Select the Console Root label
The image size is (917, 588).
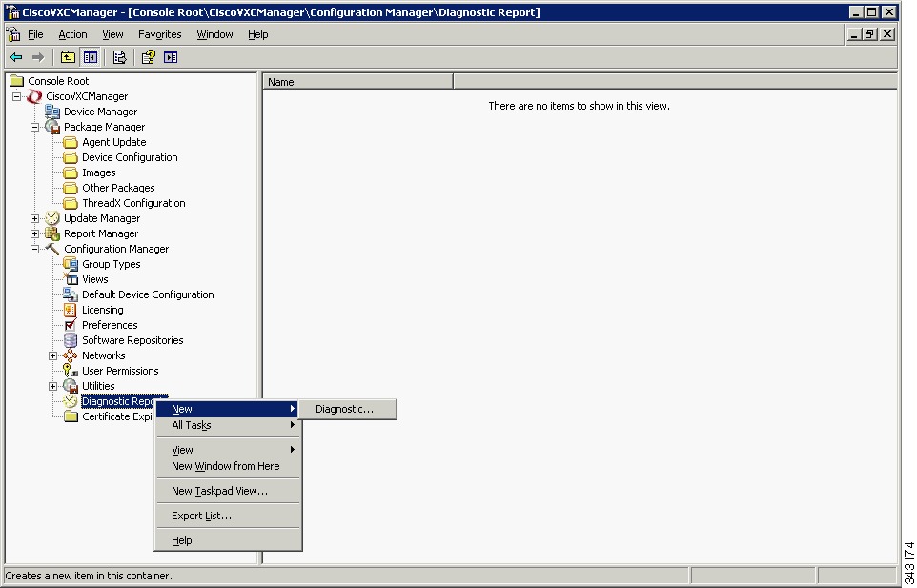(x=58, y=81)
